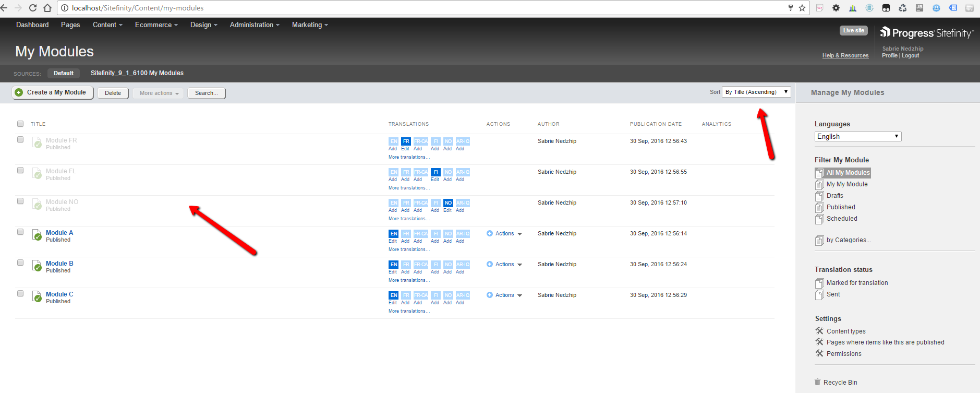Click the Scheduled filter page icon
The image size is (980, 393).
click(819, 219)
